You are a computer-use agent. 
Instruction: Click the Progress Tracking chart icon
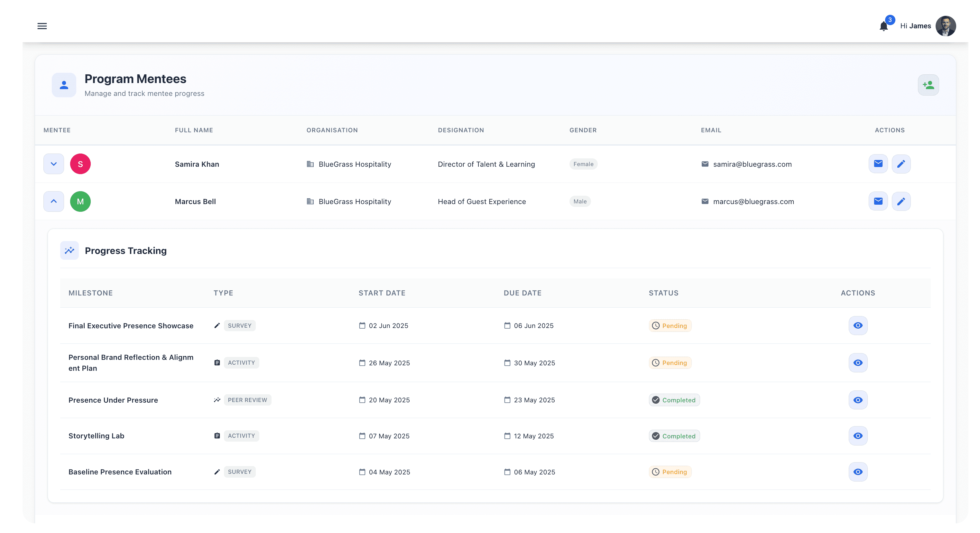coord(69,250)
